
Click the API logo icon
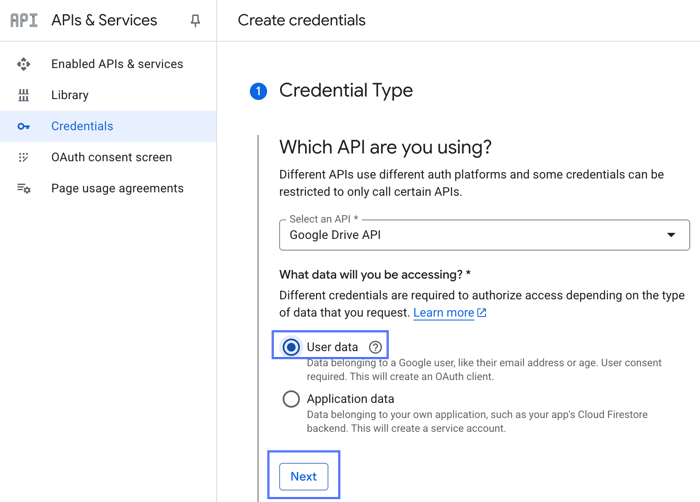(x=24, y=20)
